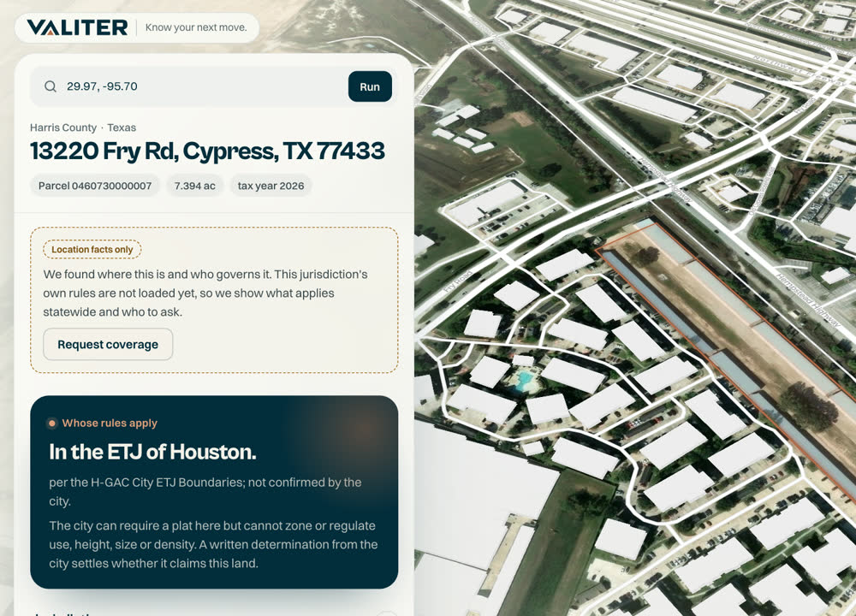This screenshot has width=856, height=616.
Task: Click the Location facts only badge
Action: coord(92,249)
